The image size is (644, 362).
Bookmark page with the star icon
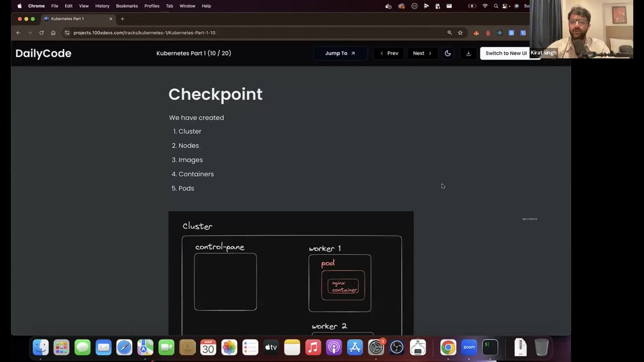click(x=460, y=33)
